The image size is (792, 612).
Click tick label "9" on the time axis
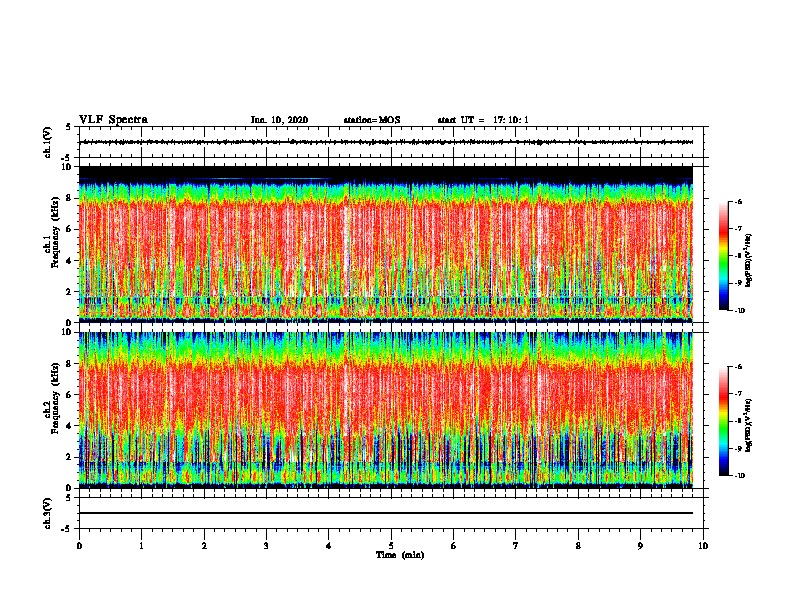click(x=640, y=546)
